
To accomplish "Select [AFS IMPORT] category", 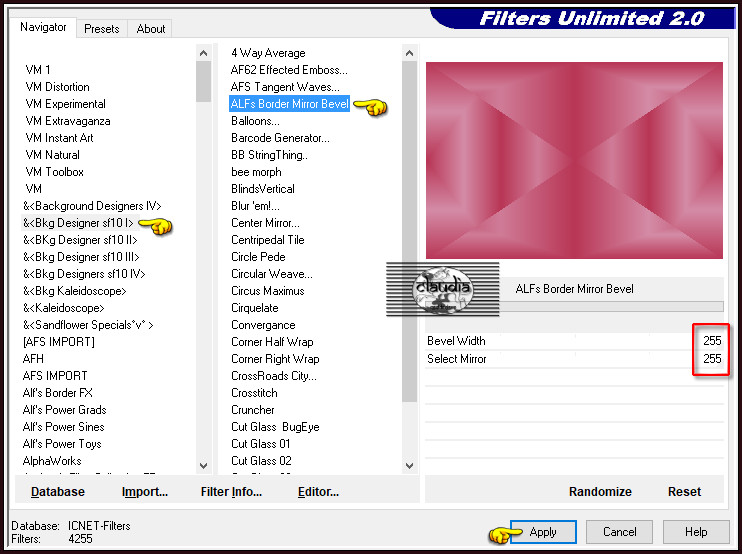I will [x=59, y=342].
